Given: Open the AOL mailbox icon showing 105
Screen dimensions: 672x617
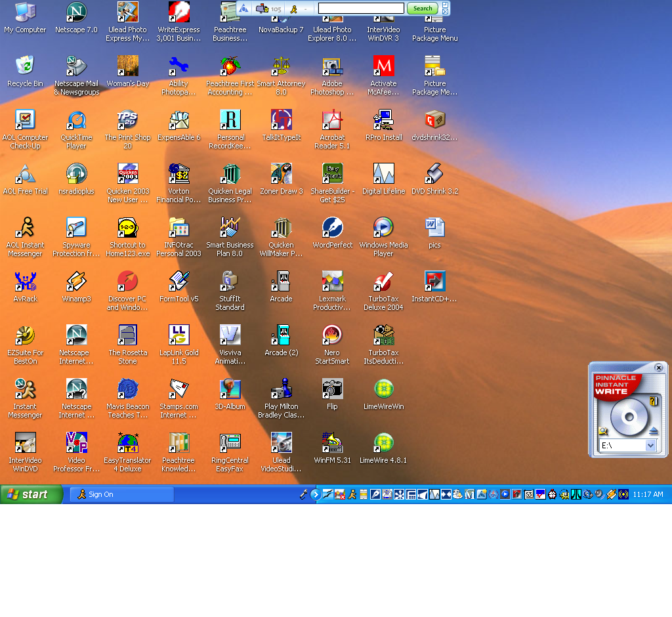Looking at the screenshot, I should [x=268, y=9].
